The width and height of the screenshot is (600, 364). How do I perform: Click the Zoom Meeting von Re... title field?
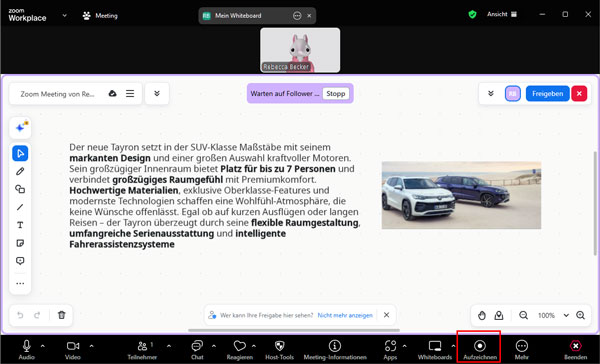57,94
